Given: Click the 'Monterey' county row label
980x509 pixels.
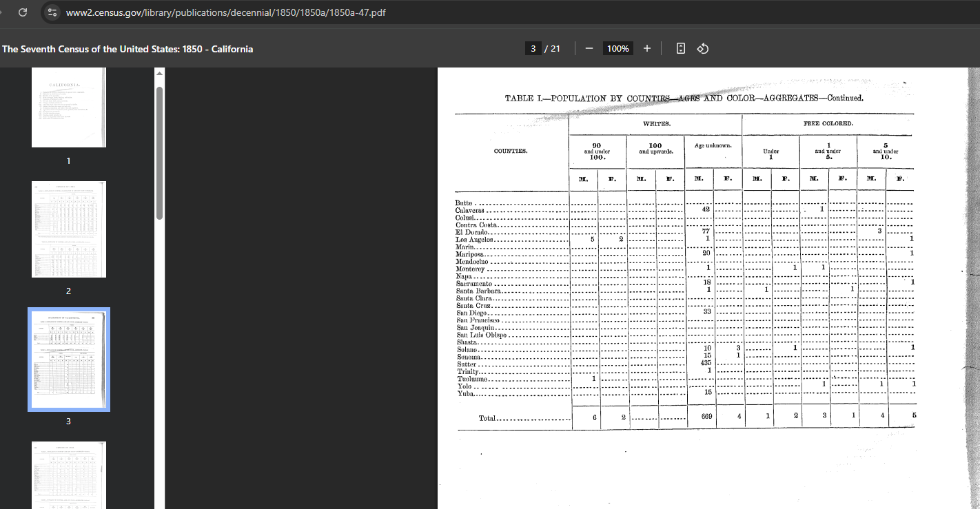Looking at the screenshot, I should [x=471, y=269].
